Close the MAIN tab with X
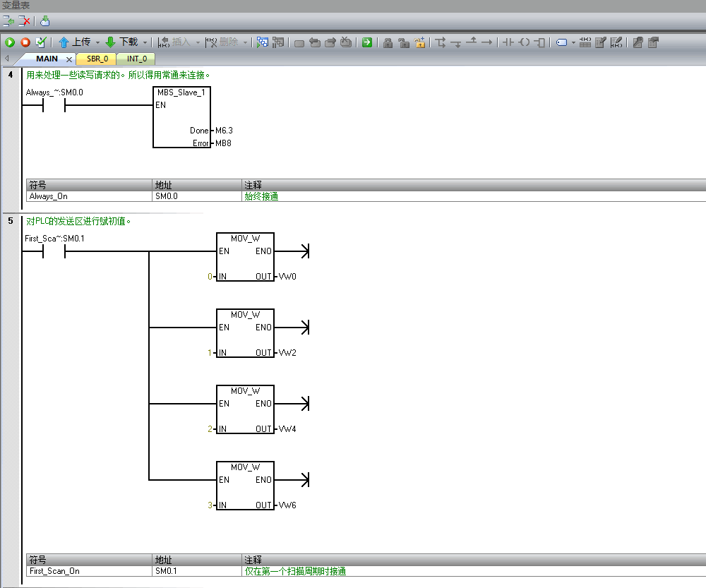Viewport: 706px width, 588px height. 69,59
